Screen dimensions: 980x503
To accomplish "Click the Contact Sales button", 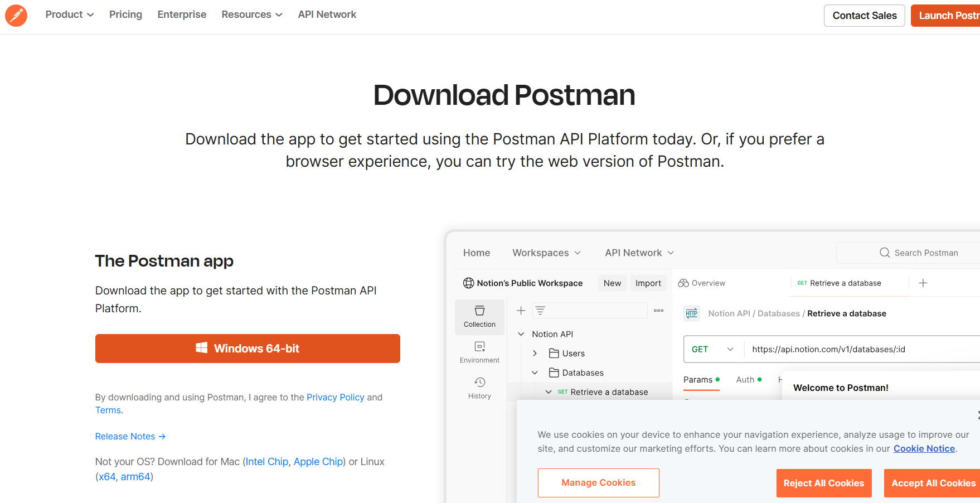I will coord(865,16).
